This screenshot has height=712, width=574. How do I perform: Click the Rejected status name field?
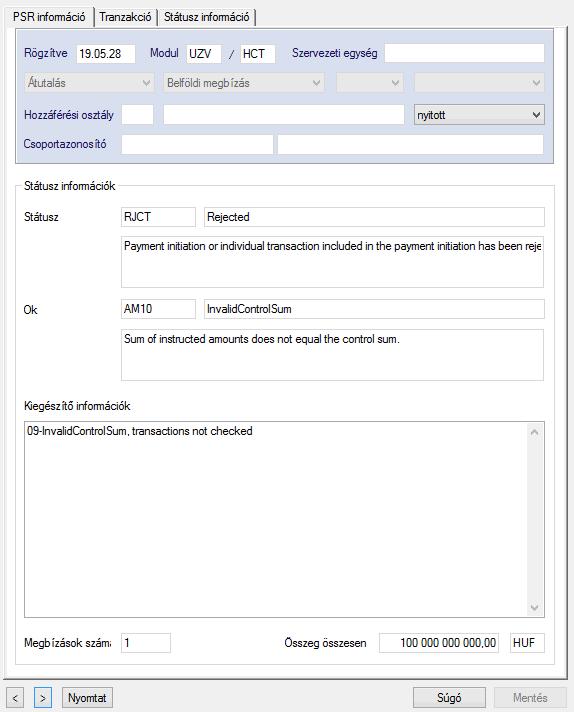[x=374, y=217]
